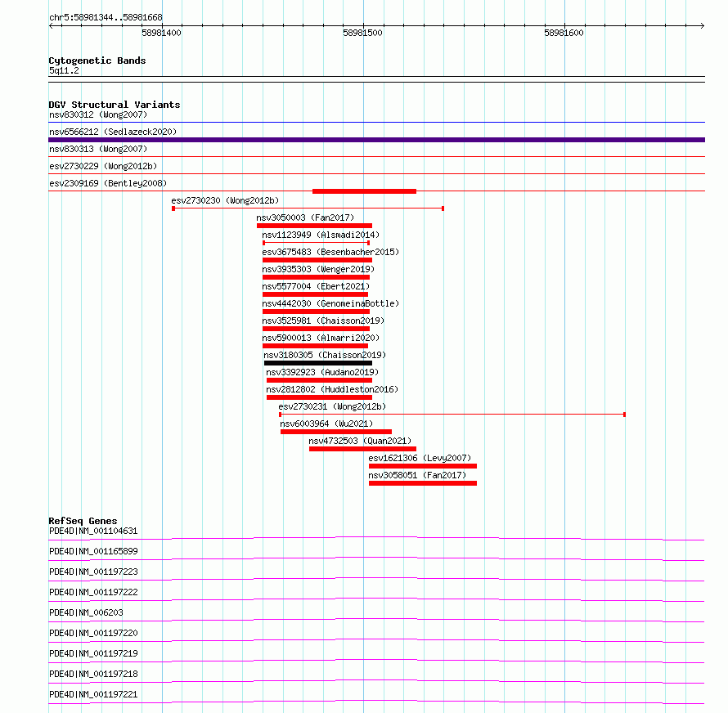Open variant nsv4732503 (Quan2021)
Viewport: 728px width, 713px height.
(360, 441)
